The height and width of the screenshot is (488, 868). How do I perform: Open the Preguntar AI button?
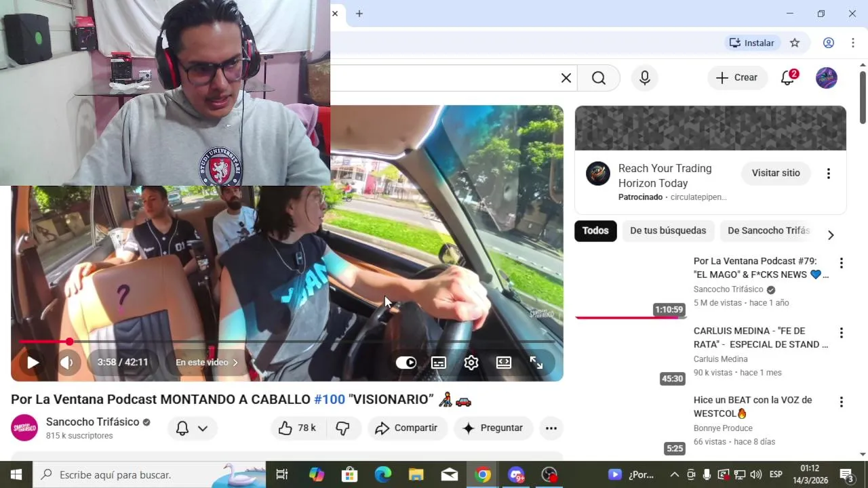pos(493,428)
